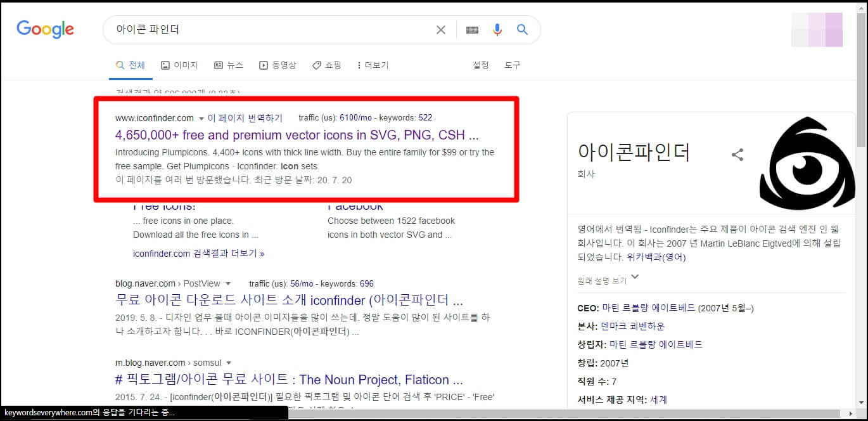This screenshot has height=421, width=868.
Task: Open 도구 search tools
Action: click(x=513, y=65)
